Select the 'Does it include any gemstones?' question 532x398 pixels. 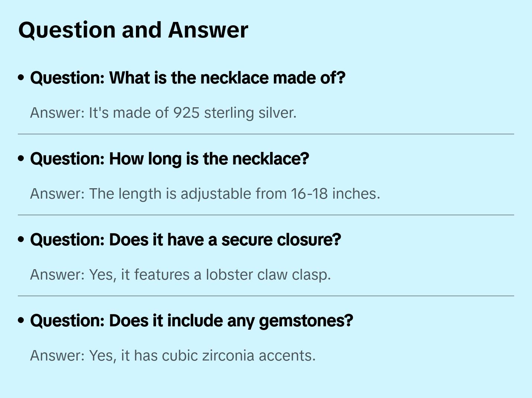tap(191, 321)
